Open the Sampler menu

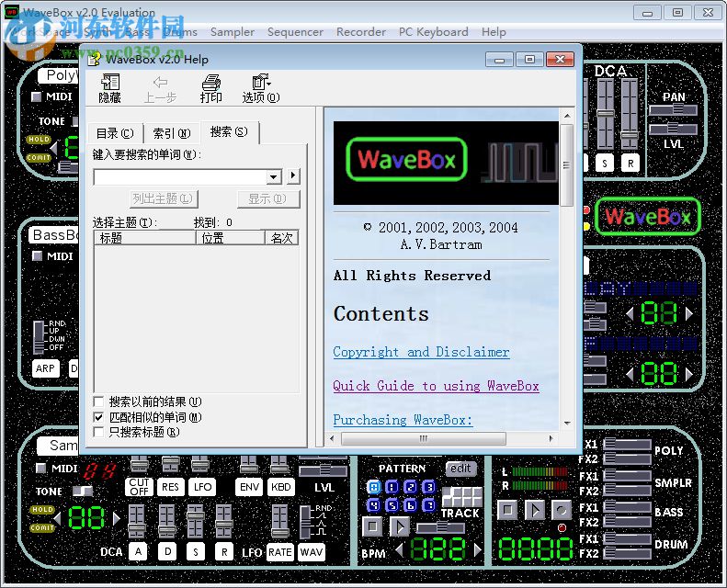pyautogui.click(x=233, y=32)
